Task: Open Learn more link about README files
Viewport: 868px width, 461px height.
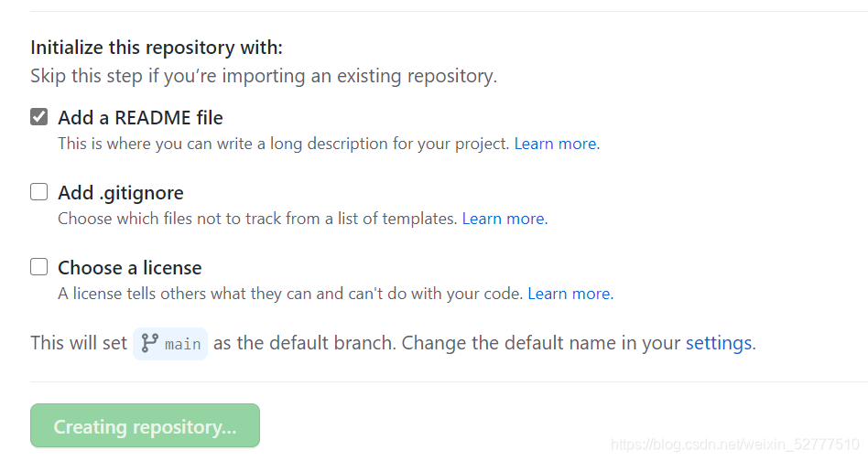Action: click(557, 144)
